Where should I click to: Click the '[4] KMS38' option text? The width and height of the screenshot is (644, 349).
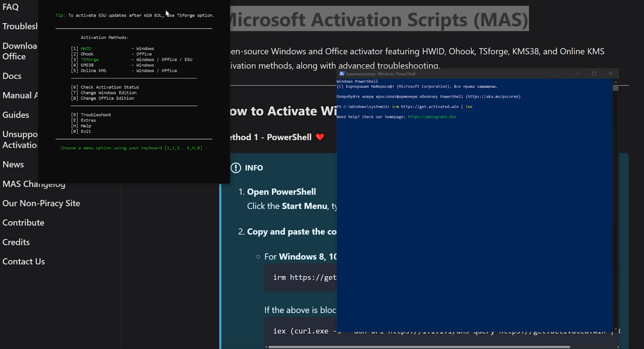tap(82, 65)
